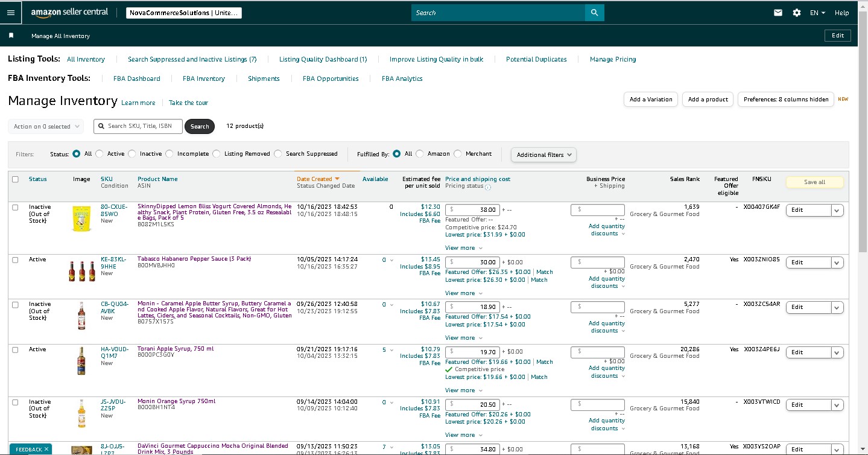Click the top Search input box
The width and height of the screenshot is (868, 455).
(x=498, y=13)
